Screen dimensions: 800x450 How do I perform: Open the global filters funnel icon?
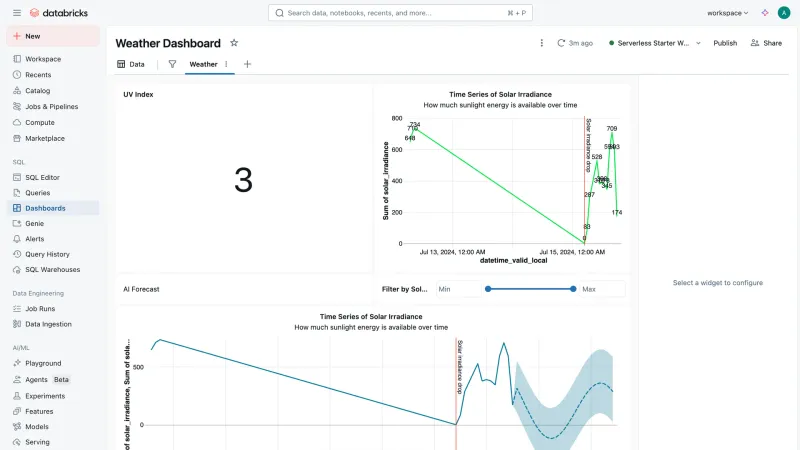pyautogui.click(x=172, y=64)
